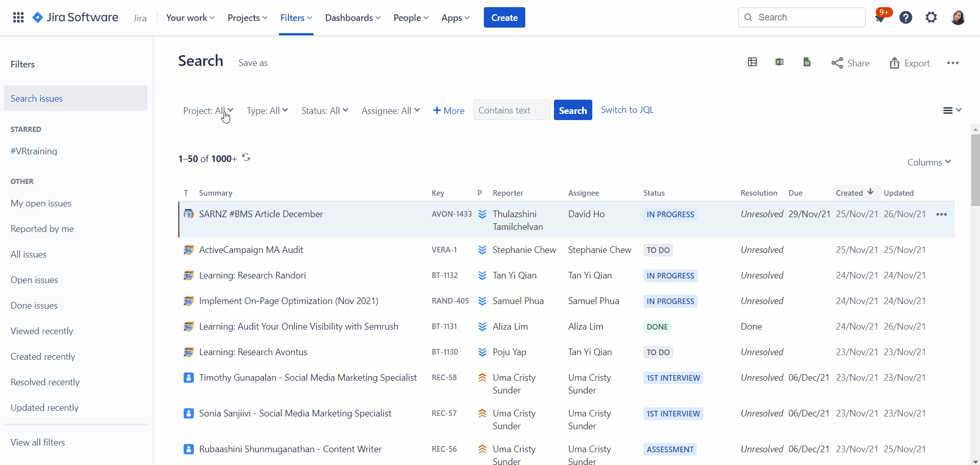Open the Status: All filter dropdown
The height and width of the screenshot is (465, 980).
325,110
